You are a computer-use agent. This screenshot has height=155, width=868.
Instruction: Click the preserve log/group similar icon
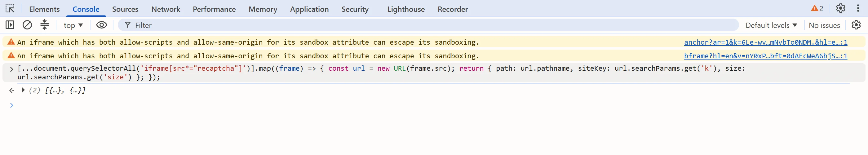coord(44,24)
